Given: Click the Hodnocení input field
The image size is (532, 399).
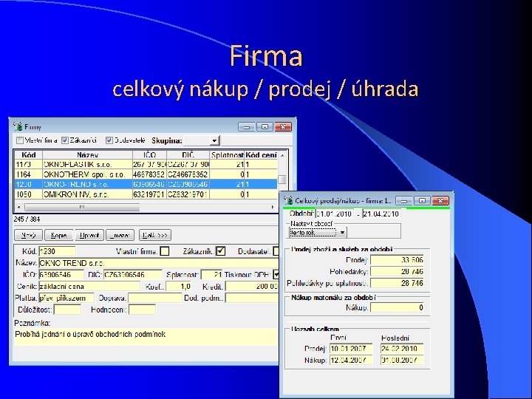Looking at the screenshot, I should pos(142,310).
